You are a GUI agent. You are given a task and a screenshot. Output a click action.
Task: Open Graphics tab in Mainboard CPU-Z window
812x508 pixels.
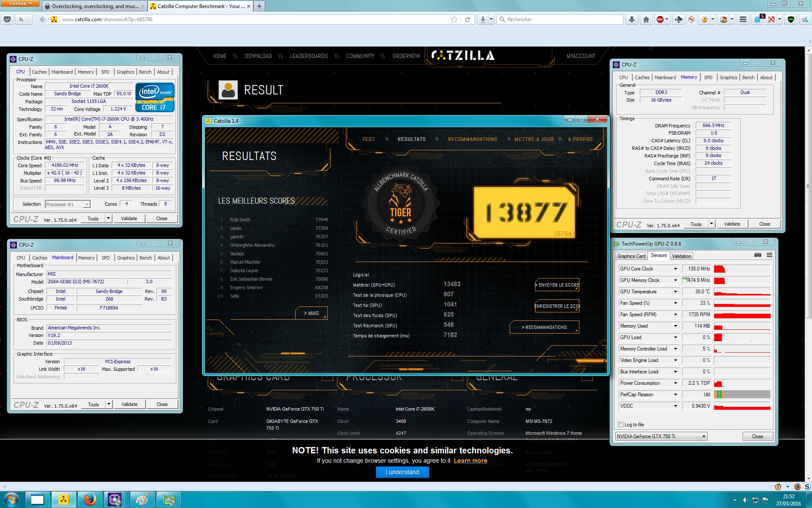[126, 258]
